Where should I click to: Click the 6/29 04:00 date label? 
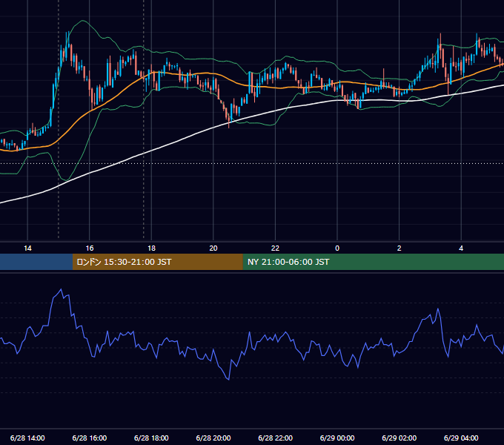point(461,438)
